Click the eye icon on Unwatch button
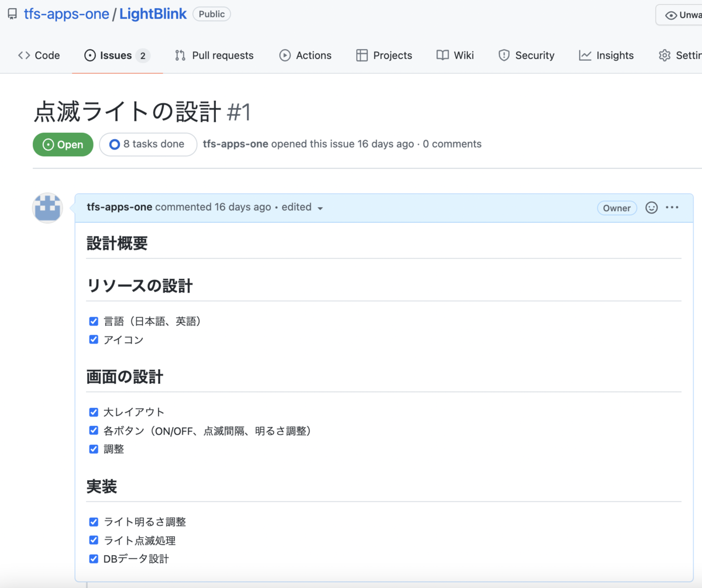 [672, 15]
